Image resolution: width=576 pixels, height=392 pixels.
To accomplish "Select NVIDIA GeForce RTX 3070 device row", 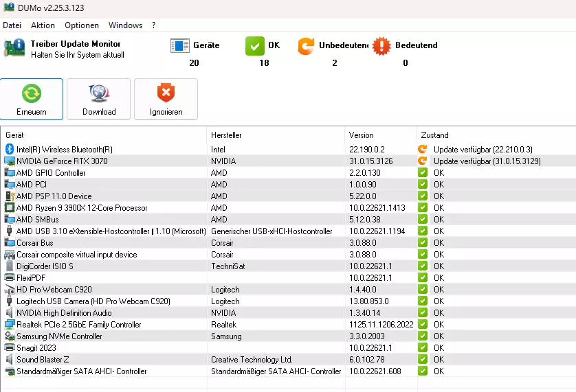I will pyautogui.click(x=288, y=161).
